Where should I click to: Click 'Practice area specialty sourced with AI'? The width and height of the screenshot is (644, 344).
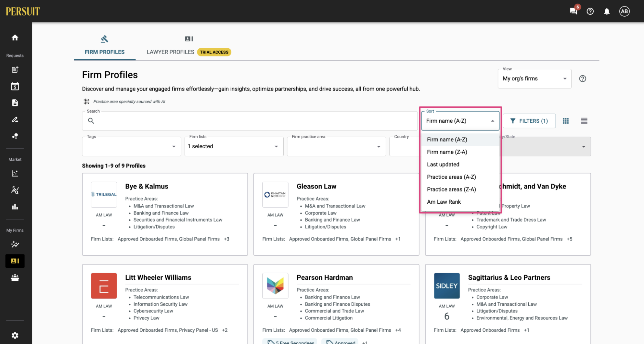(x=129, y=102)
